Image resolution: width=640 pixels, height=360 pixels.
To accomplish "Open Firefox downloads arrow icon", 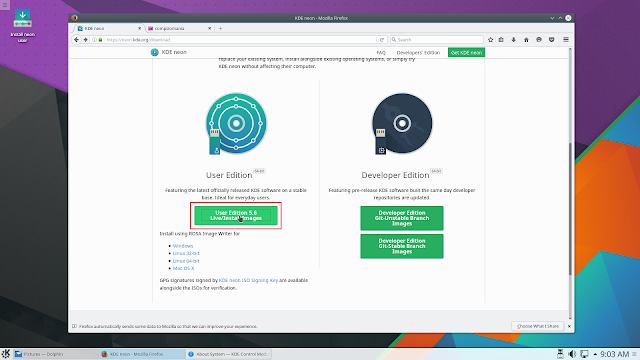I will click(513, 40).
